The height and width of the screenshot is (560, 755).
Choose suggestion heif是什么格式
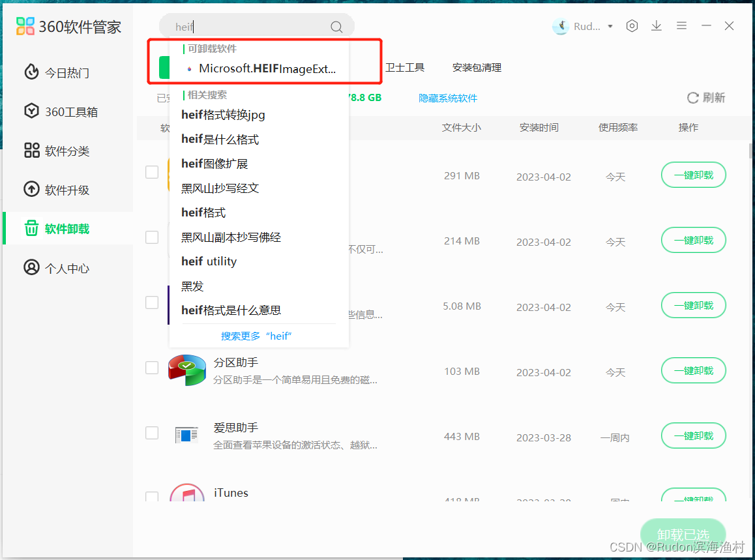click(220, 140)
